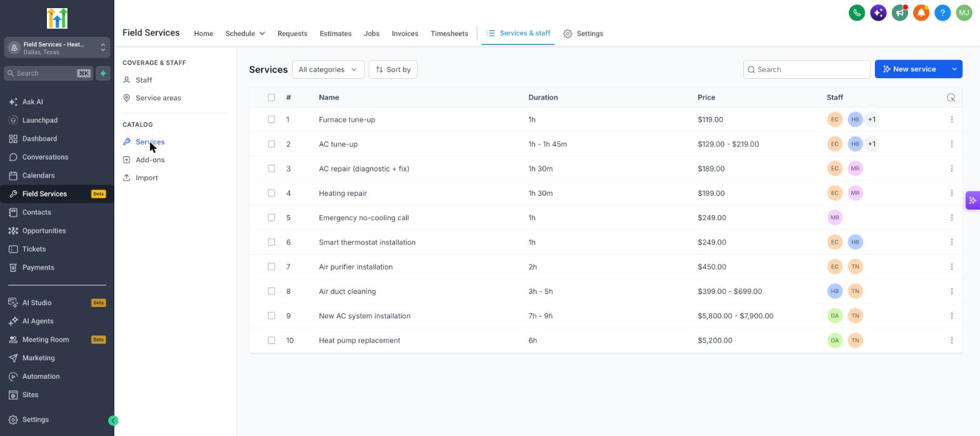Click the services Search field
The image size is (980, 436).
(806, 69)
